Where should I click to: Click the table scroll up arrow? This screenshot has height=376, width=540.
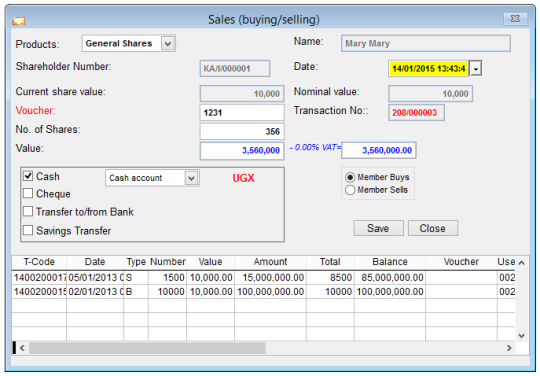522,263
